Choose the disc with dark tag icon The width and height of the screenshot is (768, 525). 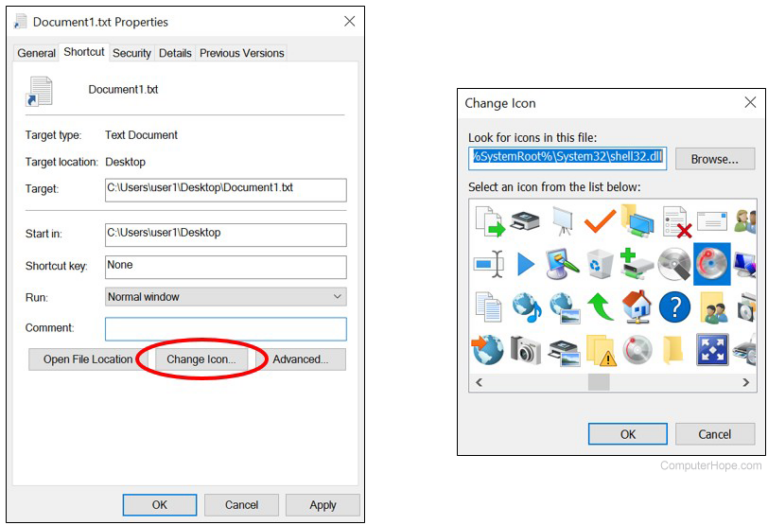(x=674, y=264)
